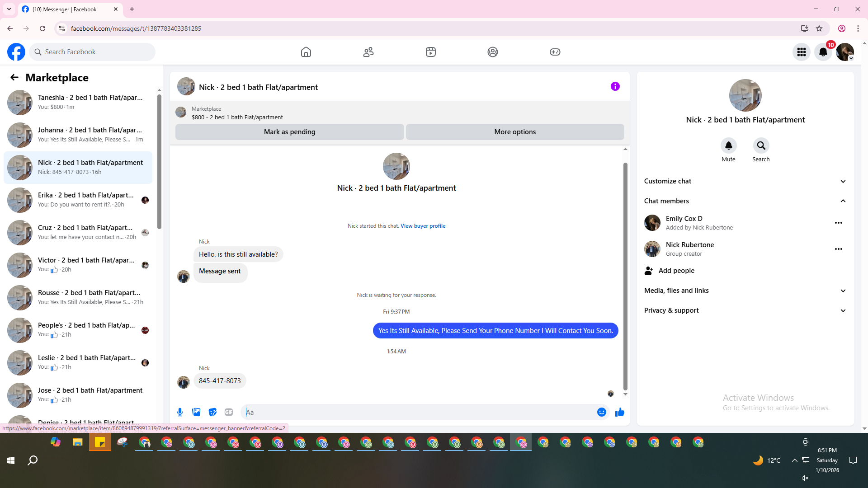Click the voice clip microphone icon
868x488 pixels.
[x=180, y=412]
